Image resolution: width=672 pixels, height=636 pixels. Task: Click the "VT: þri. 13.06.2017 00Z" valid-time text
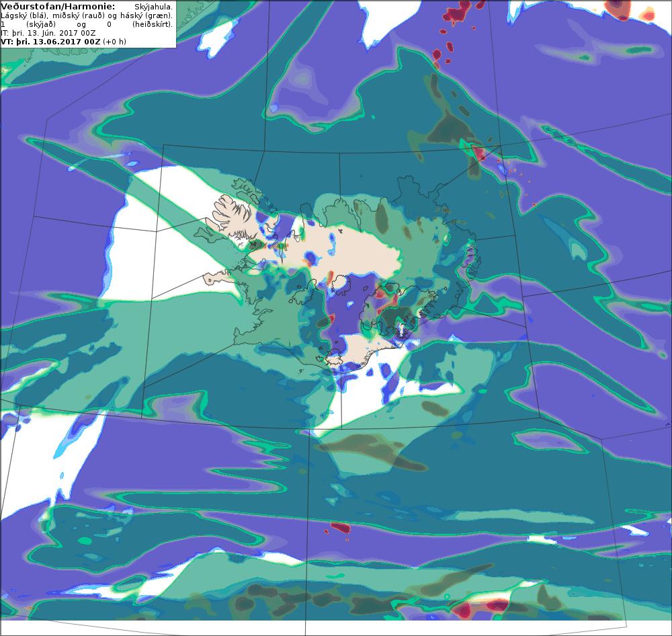[x=50, y=42]
